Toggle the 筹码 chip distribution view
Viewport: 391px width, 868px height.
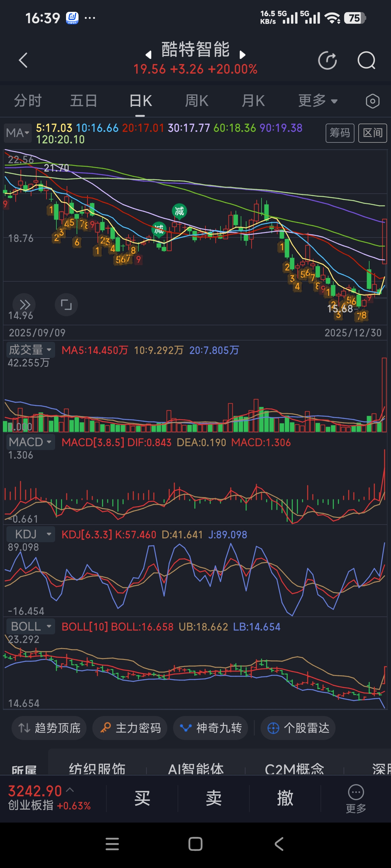tap(339, 133)
